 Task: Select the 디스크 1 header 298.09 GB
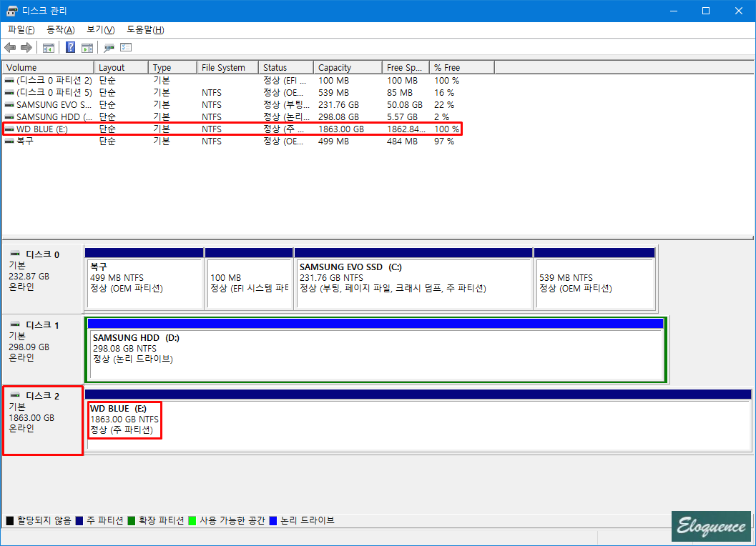pyautogui.click(x=43, y=349)
